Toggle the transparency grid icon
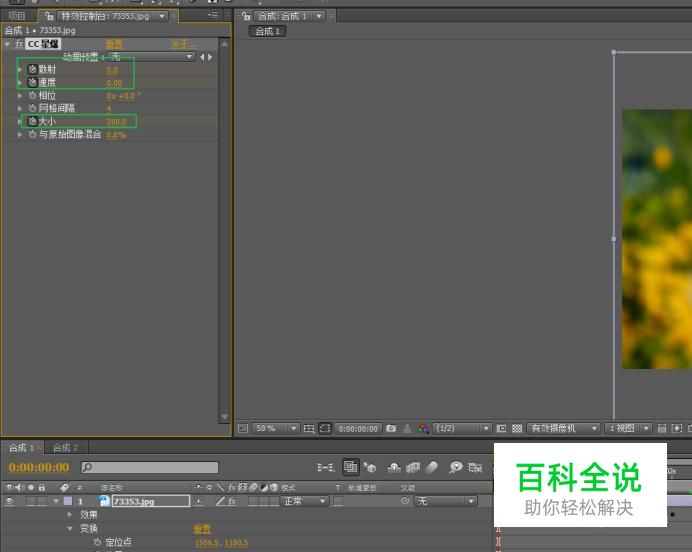 (517, 428)
